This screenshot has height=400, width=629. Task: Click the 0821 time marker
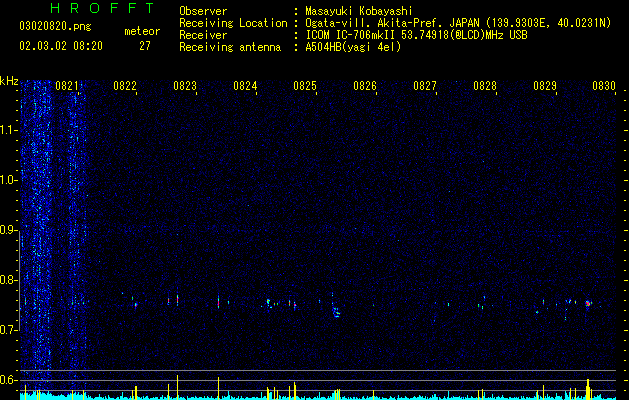pyautogui.click(x=67, y=86)
